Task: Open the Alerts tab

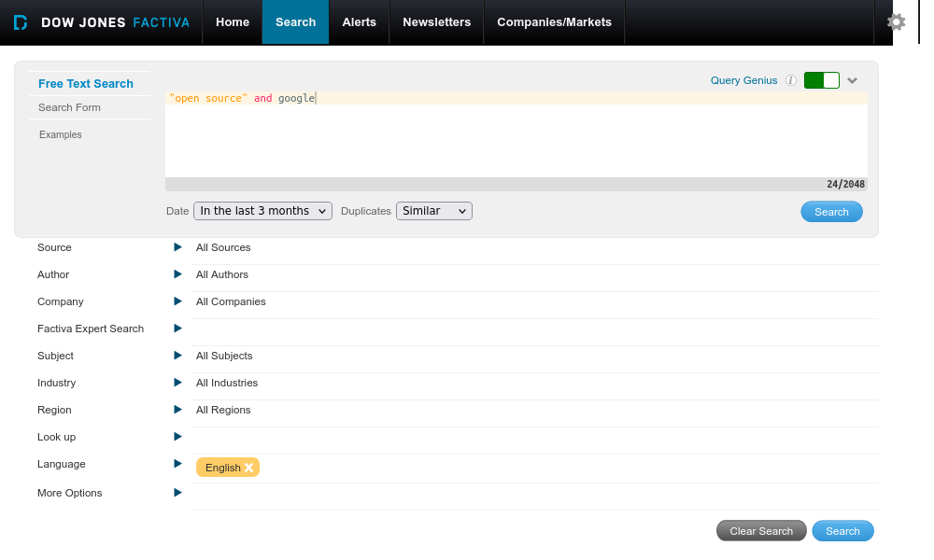Action: tap(360, 22)
